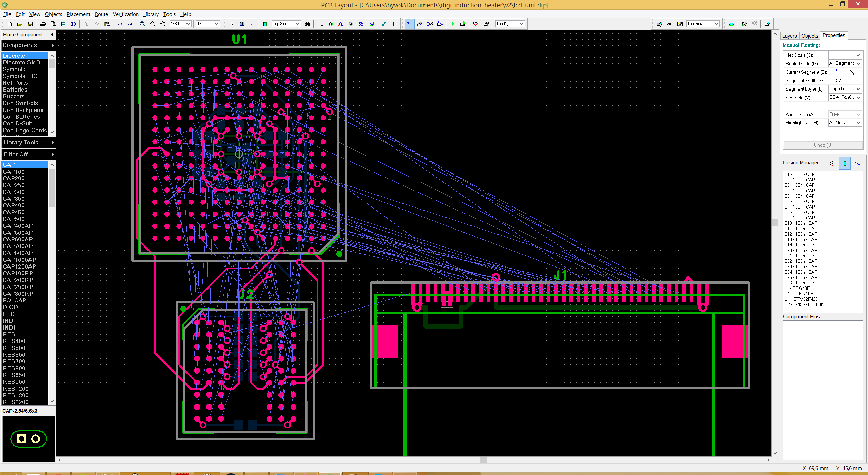Click the Filter Off button
Viewport: 868px width, 475px height.
[28, 154]
